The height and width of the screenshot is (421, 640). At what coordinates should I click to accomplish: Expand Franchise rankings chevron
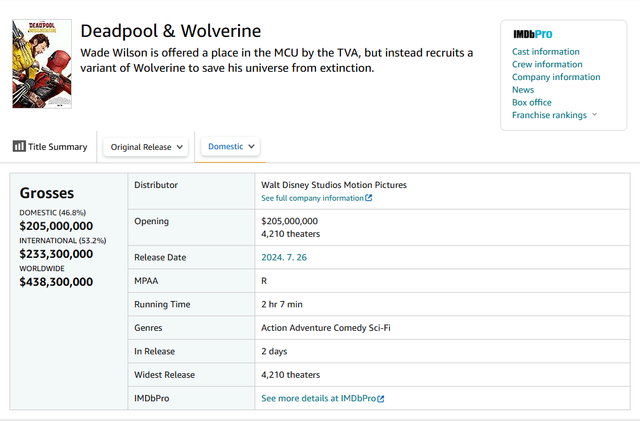tap(595, 115)
